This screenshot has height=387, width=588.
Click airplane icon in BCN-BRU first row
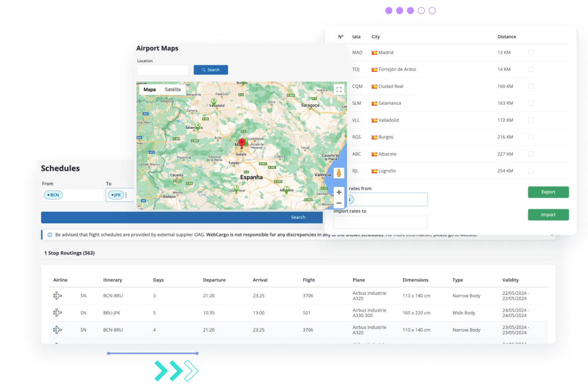tap(57, 296)
